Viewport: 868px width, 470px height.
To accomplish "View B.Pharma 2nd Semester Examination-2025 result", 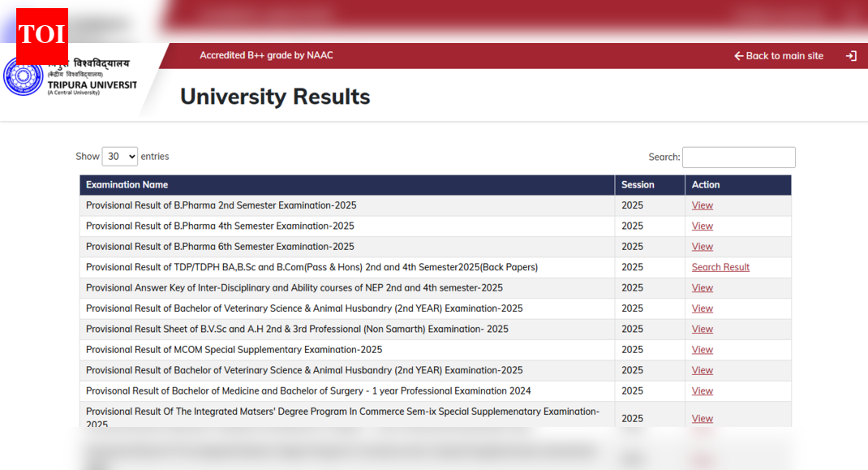I will point(702,205).
